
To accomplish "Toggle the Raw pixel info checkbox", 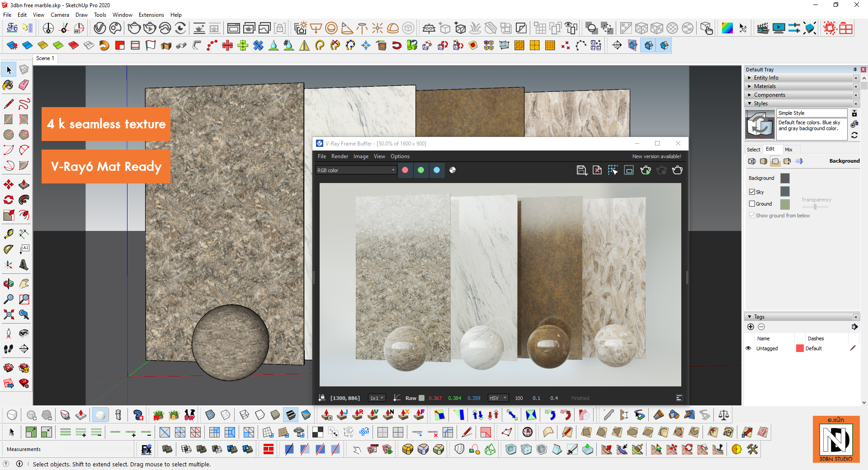I will pos(422,398).
